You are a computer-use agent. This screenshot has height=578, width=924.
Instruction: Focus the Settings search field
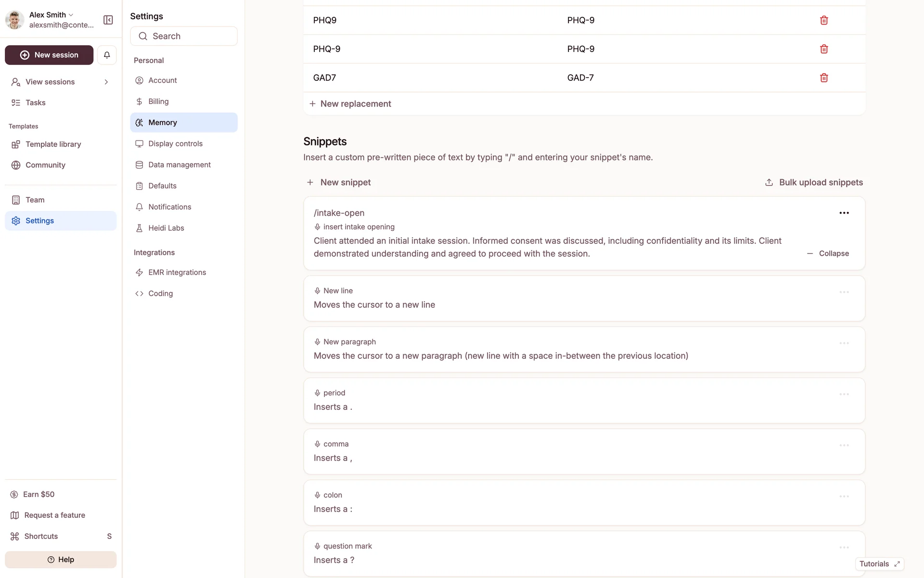tap(183, 36)
